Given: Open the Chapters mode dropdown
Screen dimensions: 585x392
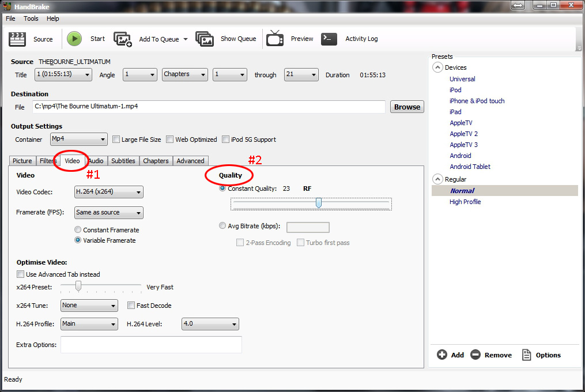Looking at the screenshot, I should 184,74.
